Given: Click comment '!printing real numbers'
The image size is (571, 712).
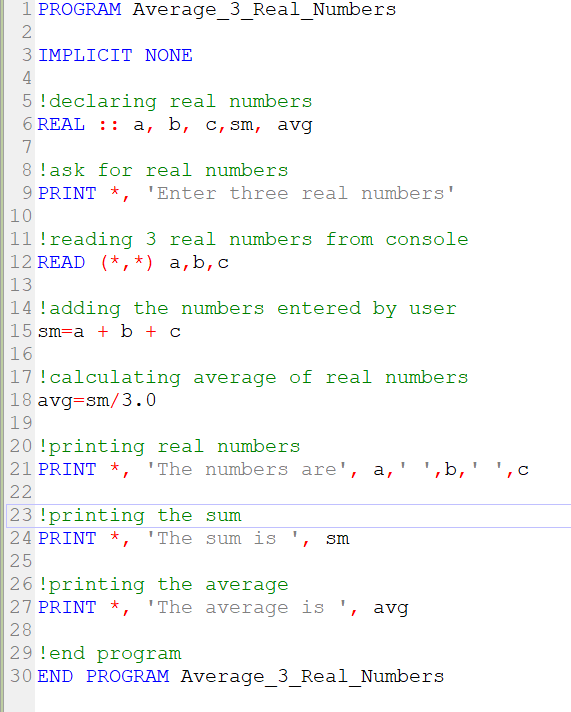Looking at the screenshot, I should [x=169, y=447].
